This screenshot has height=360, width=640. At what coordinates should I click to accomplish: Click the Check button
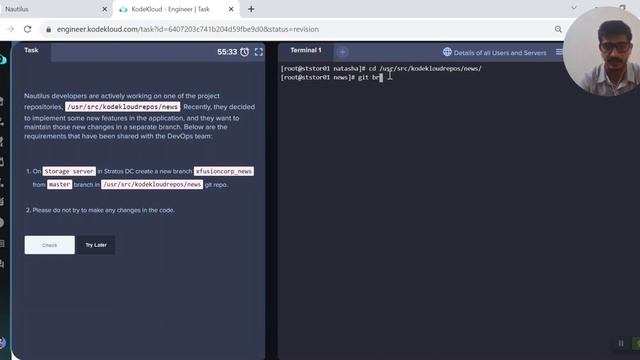[x=49, y=245]
